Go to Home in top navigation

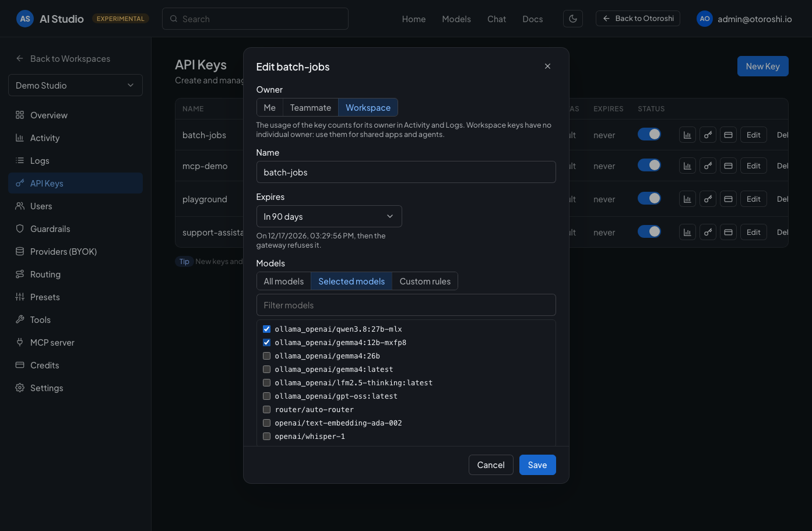pos(414,19)
